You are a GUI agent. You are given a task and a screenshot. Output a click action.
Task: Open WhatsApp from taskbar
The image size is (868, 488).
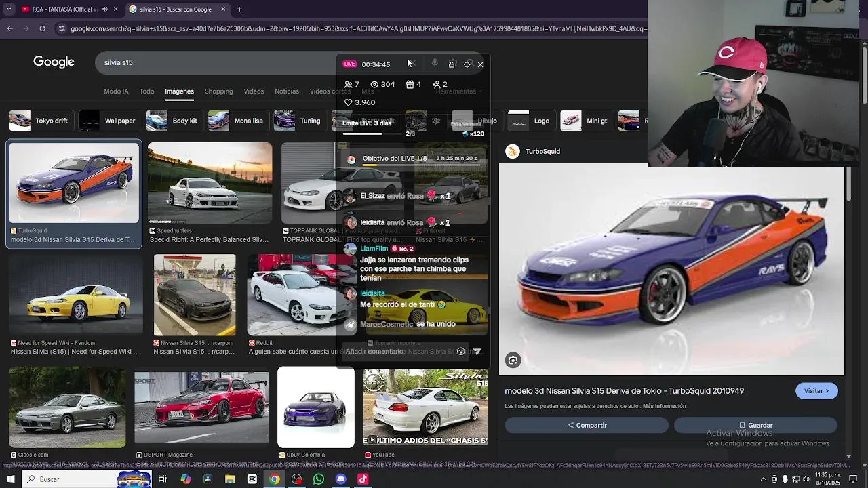(x=319, y=479)
